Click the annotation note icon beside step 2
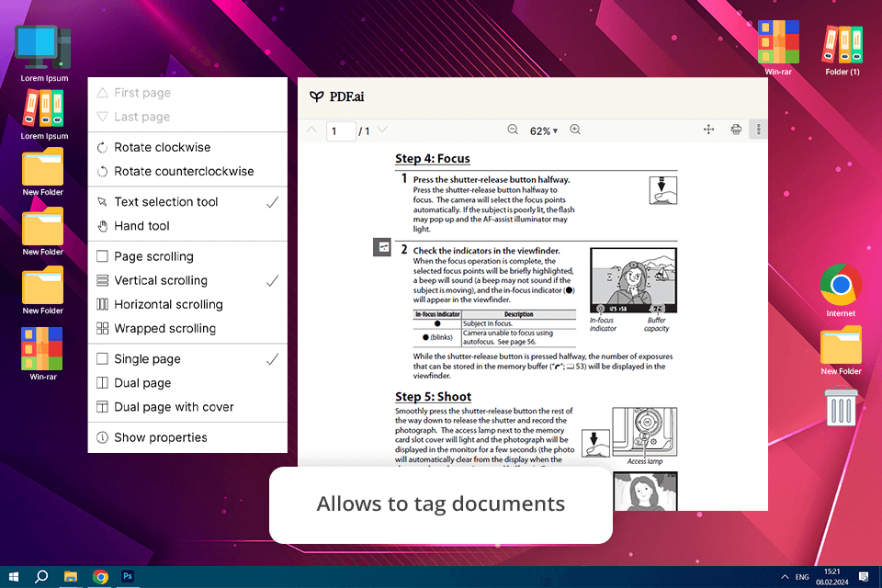The width and height of the screenshot is (882, 588). coord(382,247)
